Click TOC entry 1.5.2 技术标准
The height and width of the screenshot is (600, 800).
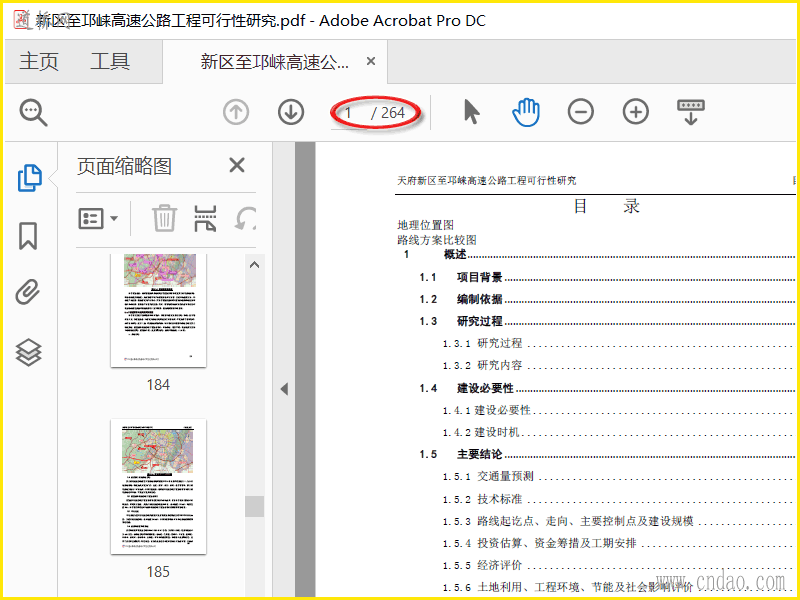pyautogui.click(x=619, y=499)
